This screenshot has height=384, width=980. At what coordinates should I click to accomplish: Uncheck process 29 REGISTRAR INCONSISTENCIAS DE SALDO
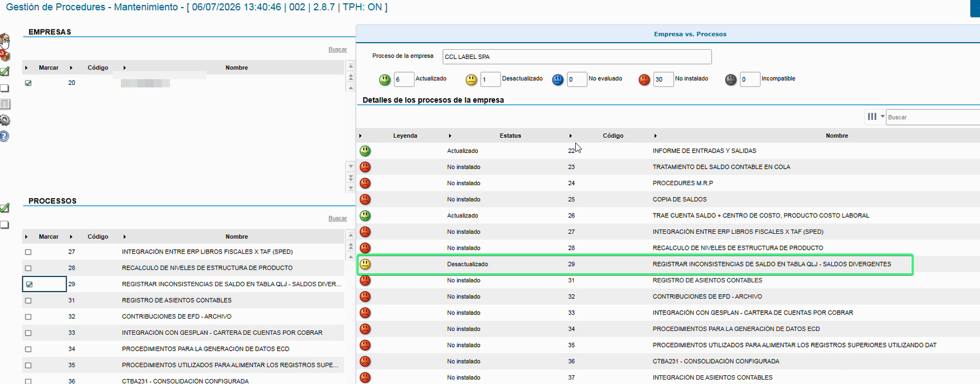30,284
